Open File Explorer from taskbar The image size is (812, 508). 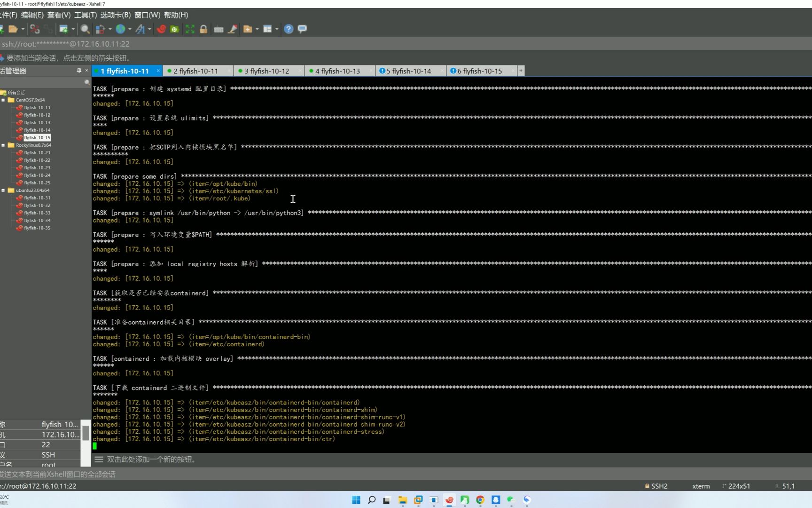tap(403, 500)
